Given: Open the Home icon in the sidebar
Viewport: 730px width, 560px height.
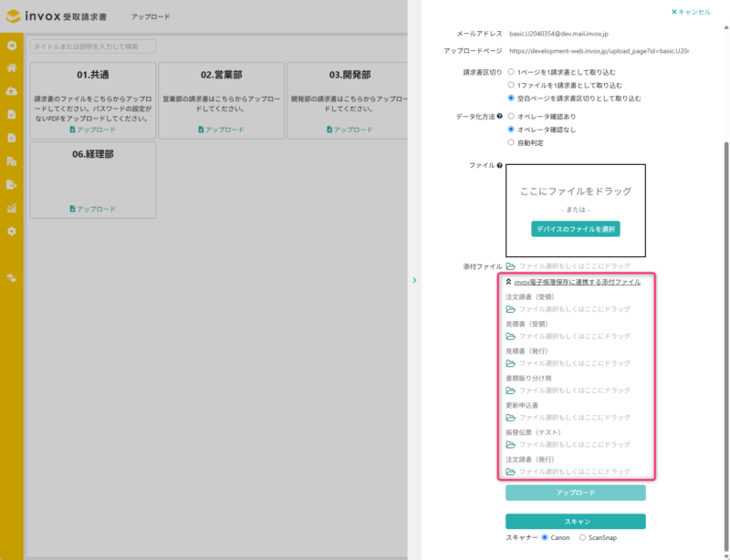Looking at the screenshot, I should 14,67.
